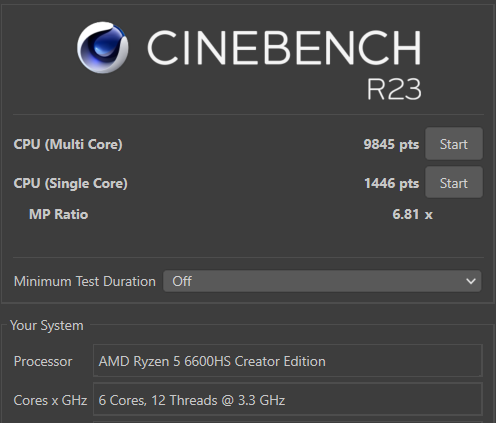Click the 1446 pts single core score
The width and height of the screenshot is (496, 423).
click(x=391, y=183)
